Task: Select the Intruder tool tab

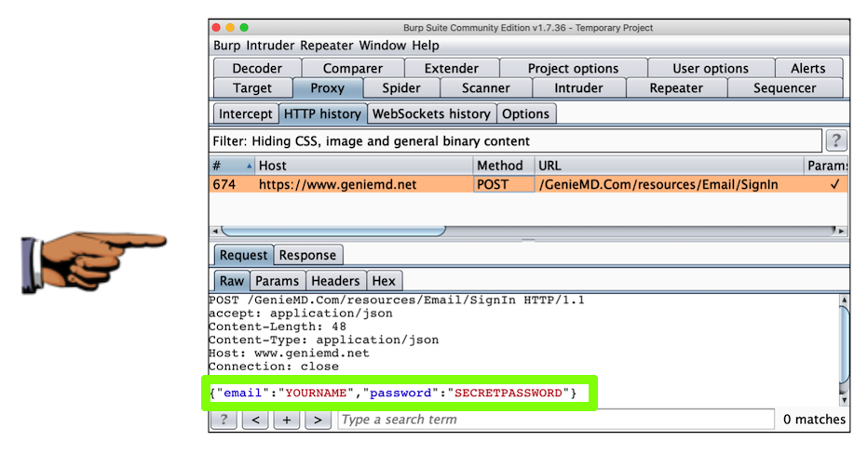Action: pyautogui.click(x=578, y=88)
